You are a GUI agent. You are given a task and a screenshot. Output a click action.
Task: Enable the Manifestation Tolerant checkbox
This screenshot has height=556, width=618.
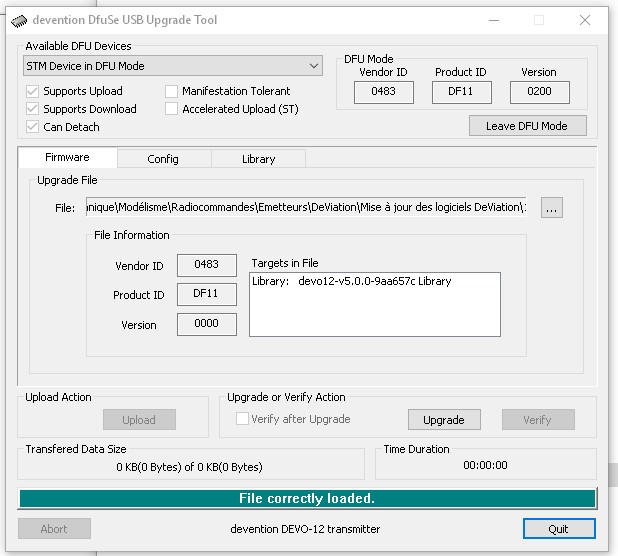click(x=171, y=91)
